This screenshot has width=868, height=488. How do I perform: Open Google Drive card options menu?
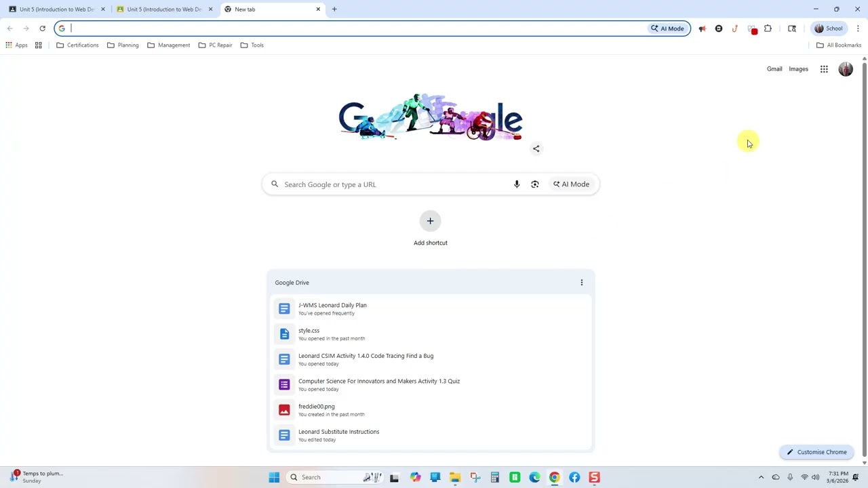point(581,283)
